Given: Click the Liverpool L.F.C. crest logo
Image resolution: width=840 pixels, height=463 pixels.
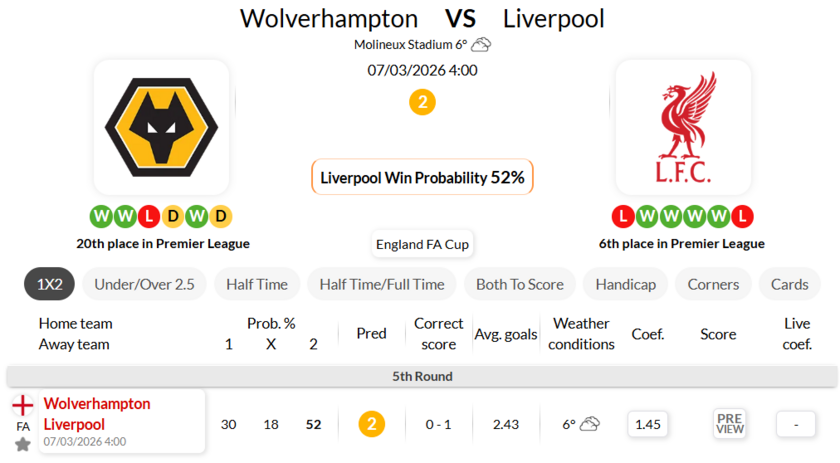Looking at the screenshot, I should [x=683, y=126].
